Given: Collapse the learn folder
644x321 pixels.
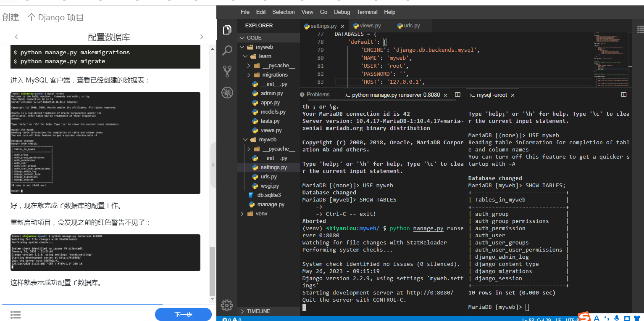Looking at the screenshot, I should click(265, 56).
